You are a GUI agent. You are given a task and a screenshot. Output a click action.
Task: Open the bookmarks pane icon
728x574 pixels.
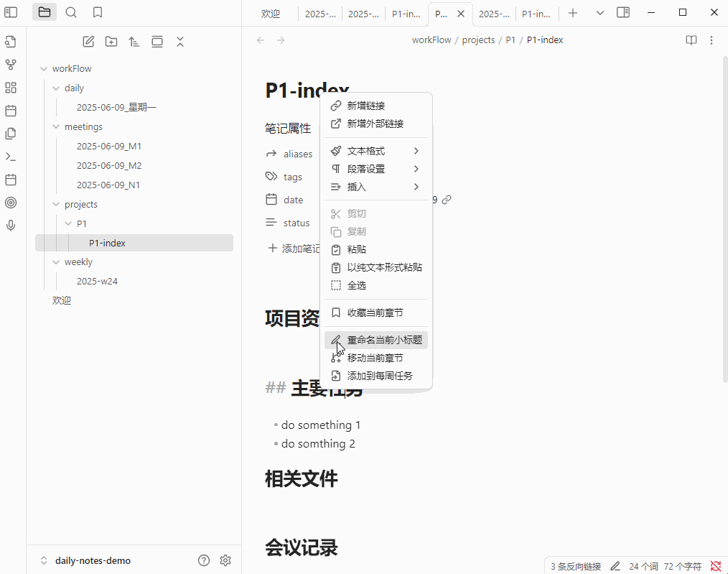click(x=98, y=12)
